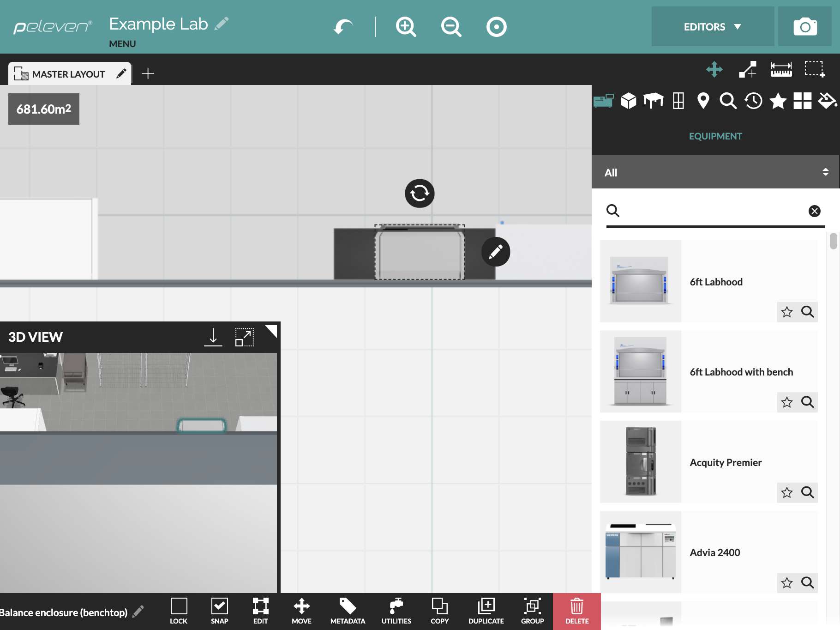Viewport: 840px width, 630px height.
Task: Open the search magnifier panel icon
Action: tap(728, 100)
